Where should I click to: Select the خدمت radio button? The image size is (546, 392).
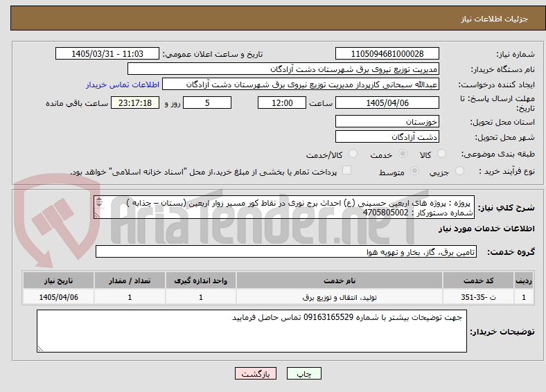403,154
